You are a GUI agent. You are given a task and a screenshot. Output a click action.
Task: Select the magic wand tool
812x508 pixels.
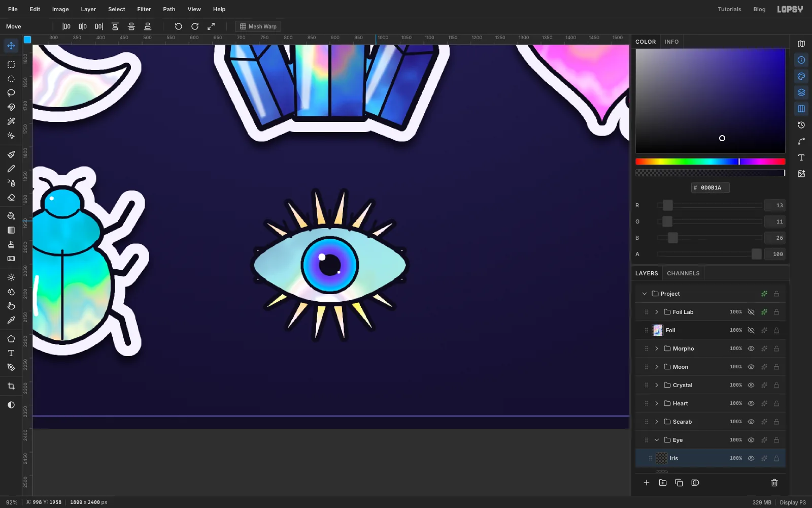11,121
